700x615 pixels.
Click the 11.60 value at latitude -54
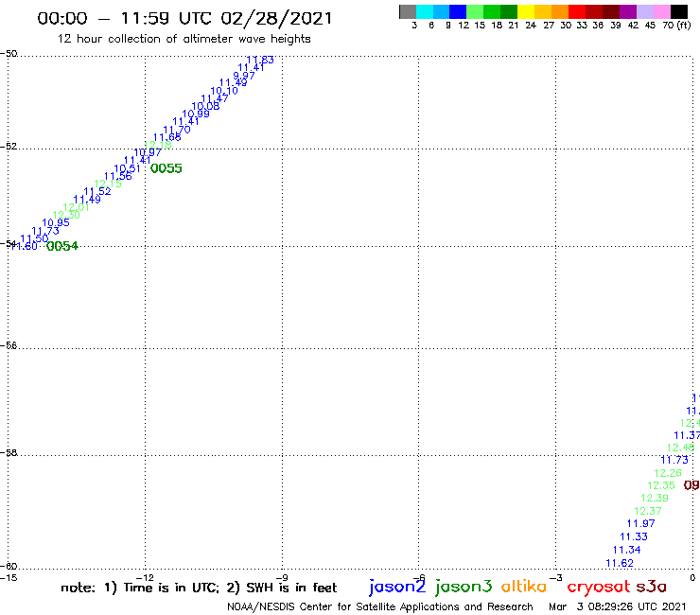(24, 247)
